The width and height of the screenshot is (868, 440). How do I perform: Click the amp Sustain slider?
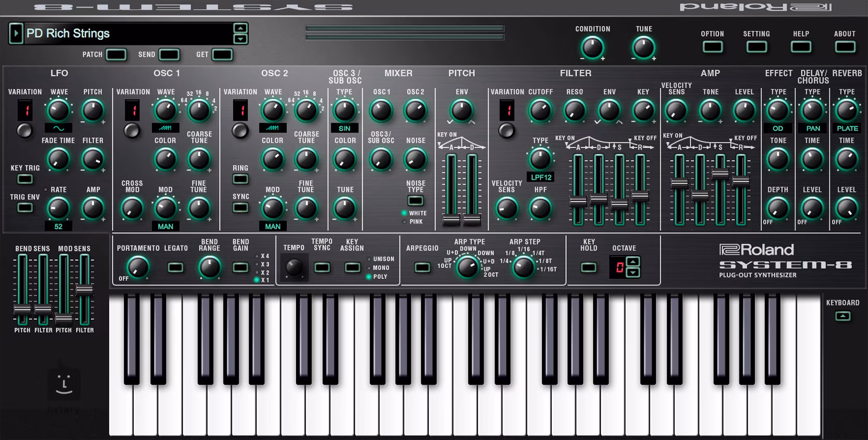coord(720,174)
